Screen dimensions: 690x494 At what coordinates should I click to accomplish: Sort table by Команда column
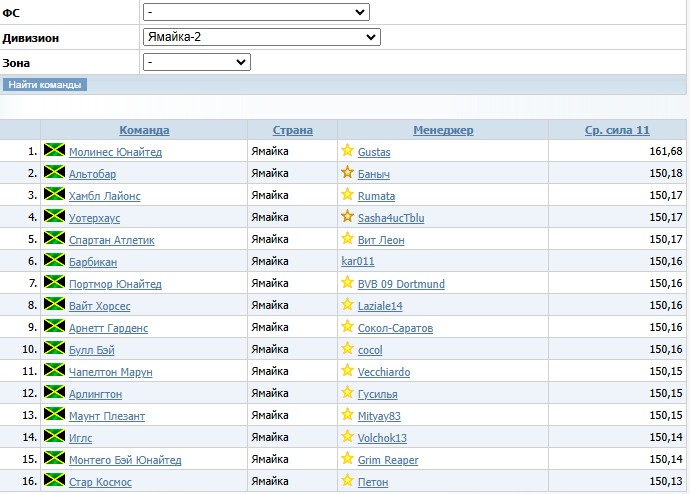144,130
